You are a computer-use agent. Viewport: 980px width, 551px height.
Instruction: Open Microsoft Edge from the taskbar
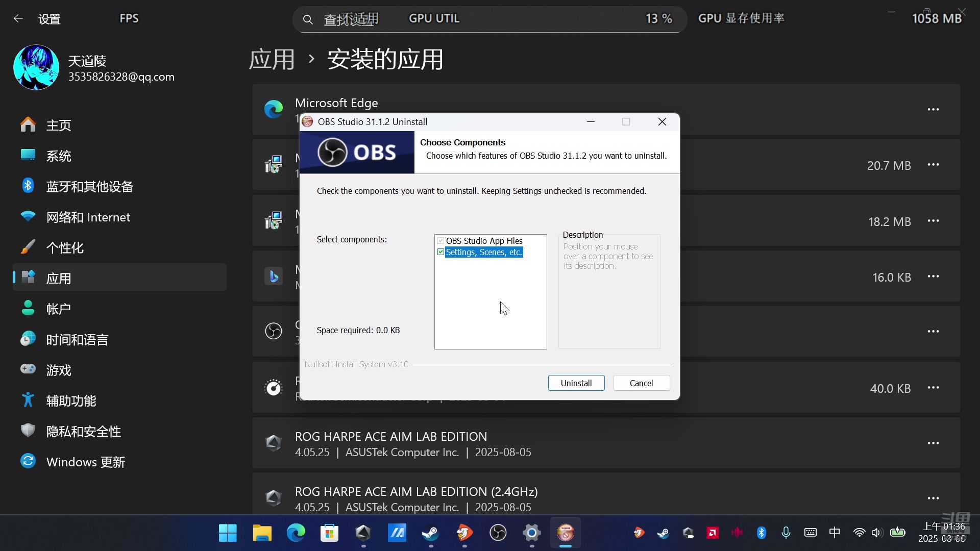tap(296, 533)
